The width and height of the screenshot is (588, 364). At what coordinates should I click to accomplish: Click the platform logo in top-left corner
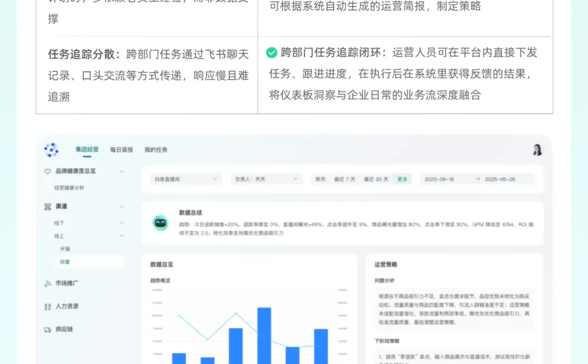pos(52,150)
